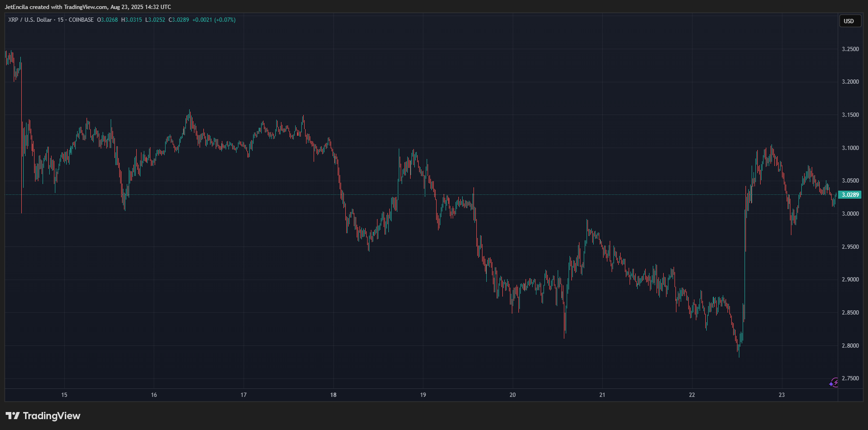The width and height of the screenshot is (868, 430).
Task: Click the current price label 3.0289
Action: coord(850,194)
